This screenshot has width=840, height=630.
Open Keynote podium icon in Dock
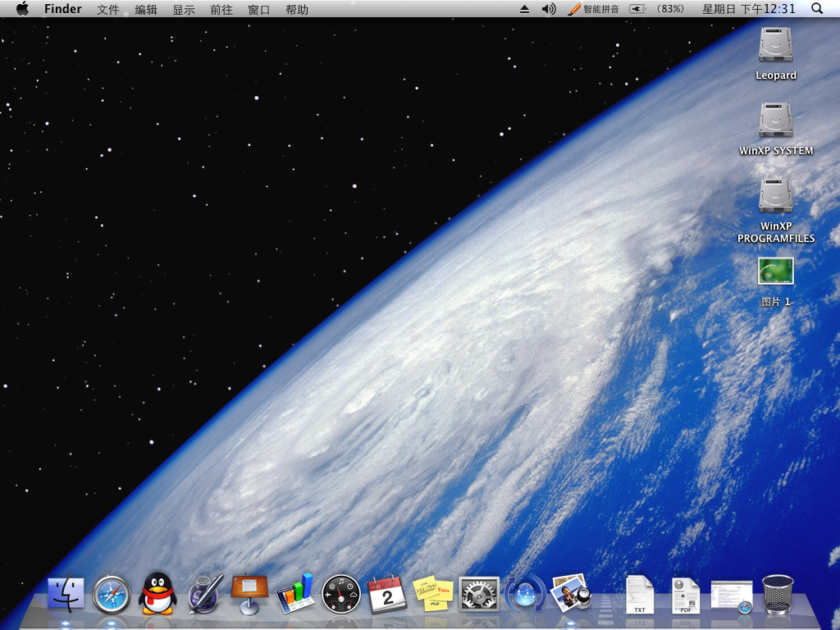coord(249,594)
